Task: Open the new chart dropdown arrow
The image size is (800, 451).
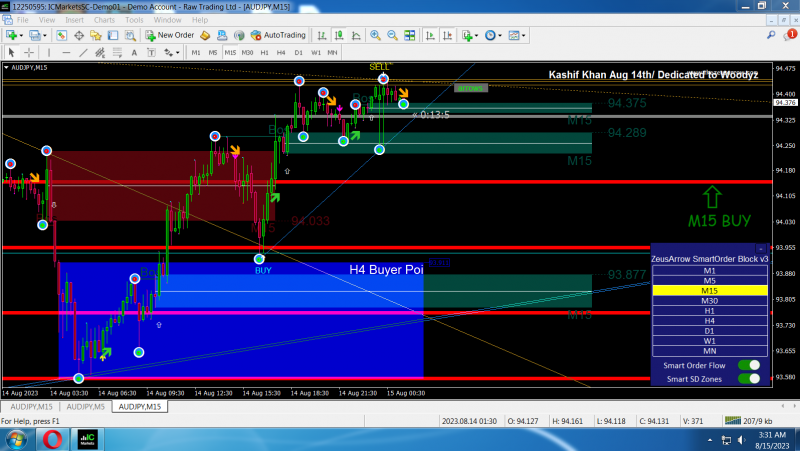Action: [x=21, y=35]
